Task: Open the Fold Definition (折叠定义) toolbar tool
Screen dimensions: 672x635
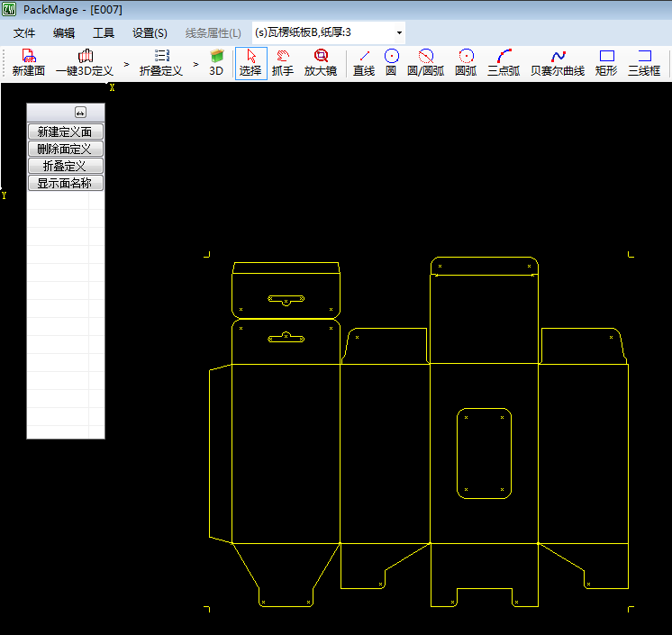Action: coord(160,63)
